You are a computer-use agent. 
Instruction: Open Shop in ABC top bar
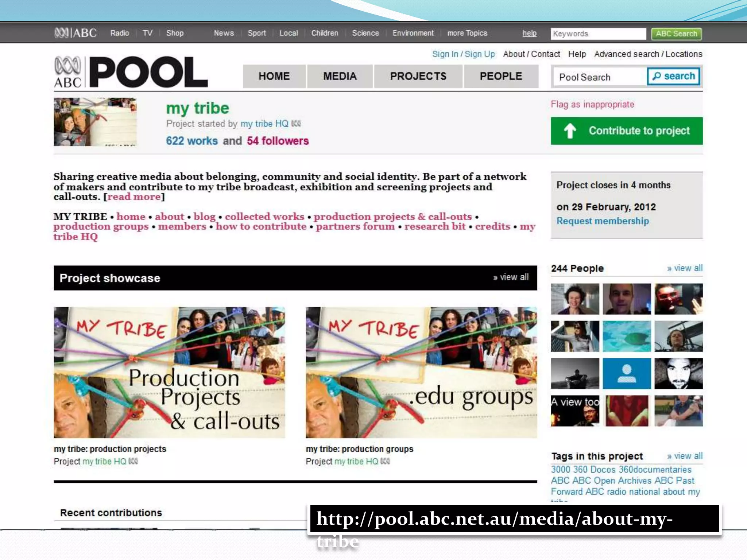pos(175,33)
